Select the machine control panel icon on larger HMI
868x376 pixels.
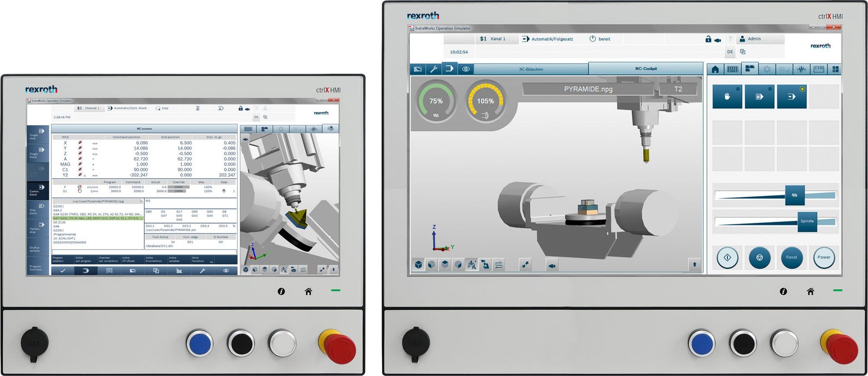750,69
